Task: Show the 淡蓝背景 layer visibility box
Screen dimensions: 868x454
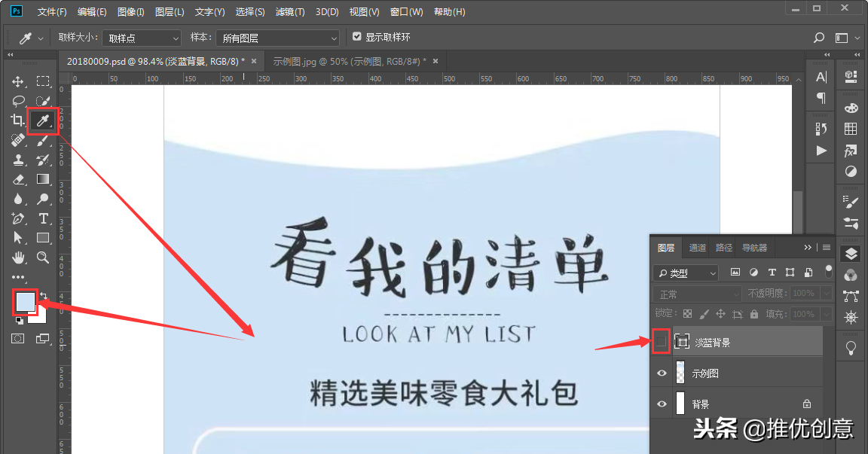Action: click(x=661, y=342)
